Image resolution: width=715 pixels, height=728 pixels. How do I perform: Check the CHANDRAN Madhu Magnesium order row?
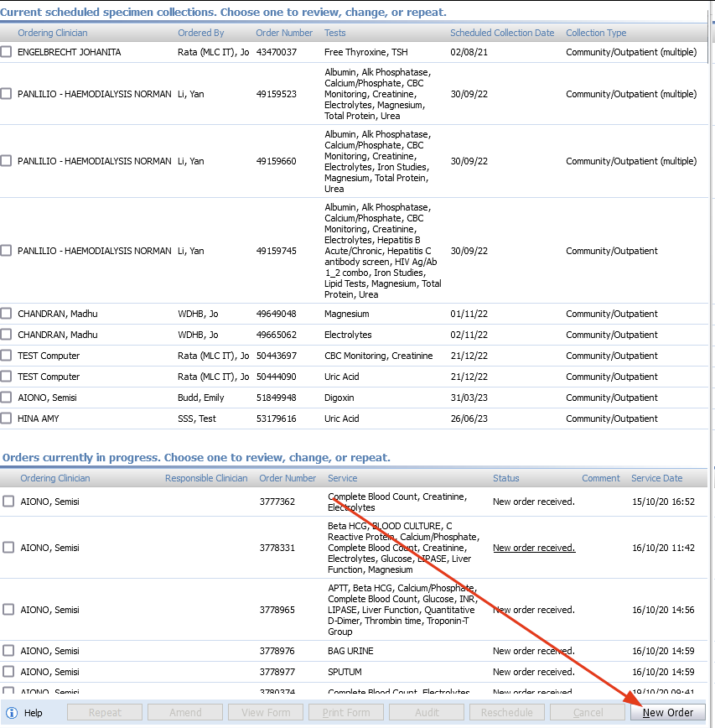[6, 313]
